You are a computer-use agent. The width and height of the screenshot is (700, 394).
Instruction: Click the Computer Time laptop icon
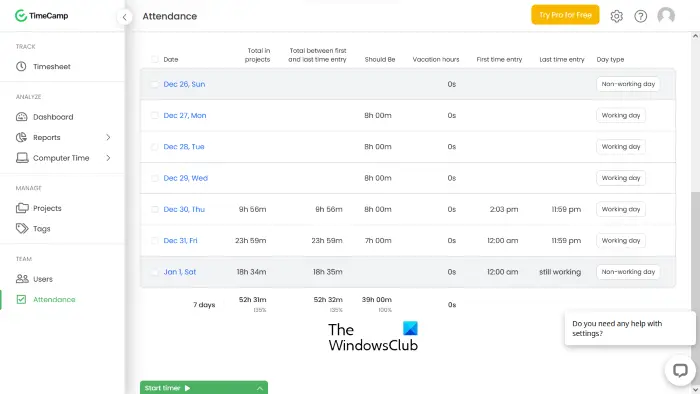pos(22,158)
